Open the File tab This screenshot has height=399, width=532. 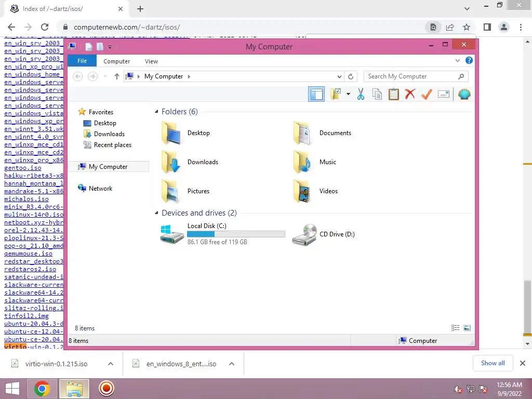(82, 61)
